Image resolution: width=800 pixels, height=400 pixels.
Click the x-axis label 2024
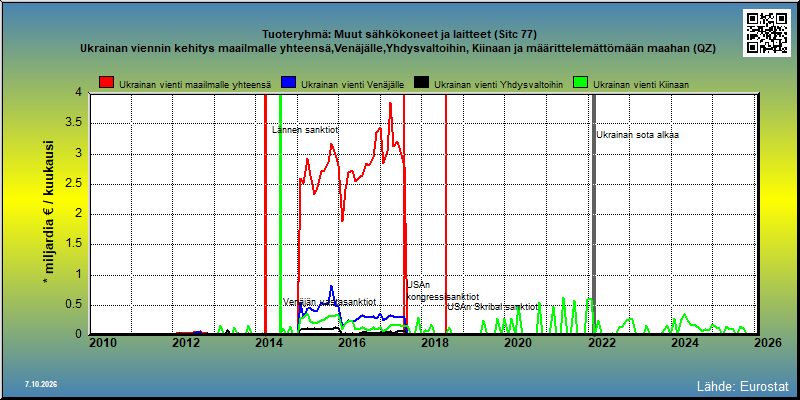(x=685, y=343)
